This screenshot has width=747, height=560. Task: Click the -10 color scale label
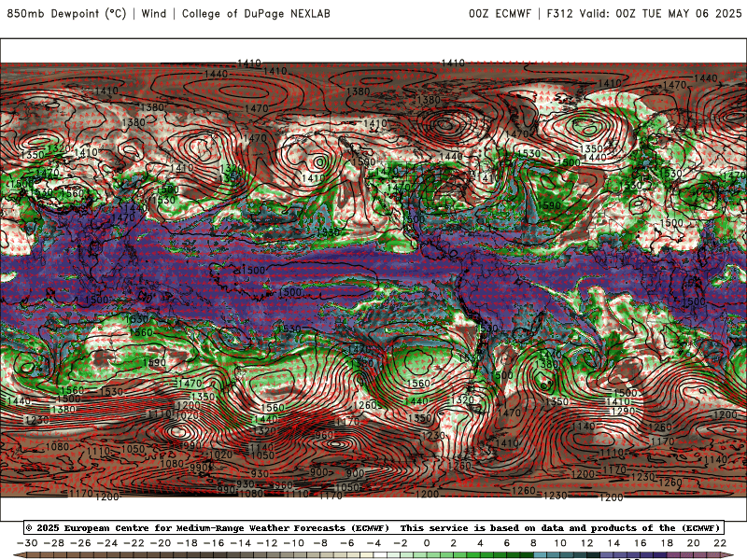tap(294, 543)
